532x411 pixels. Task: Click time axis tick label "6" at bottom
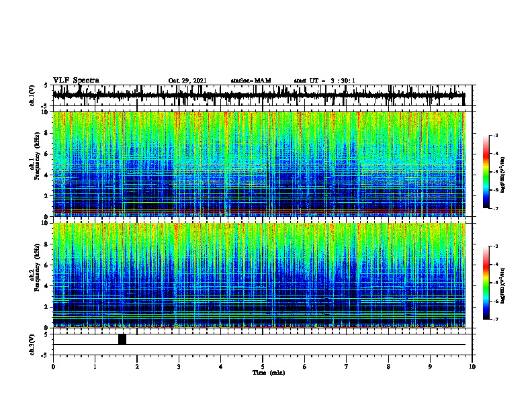[x=305, y=367]
